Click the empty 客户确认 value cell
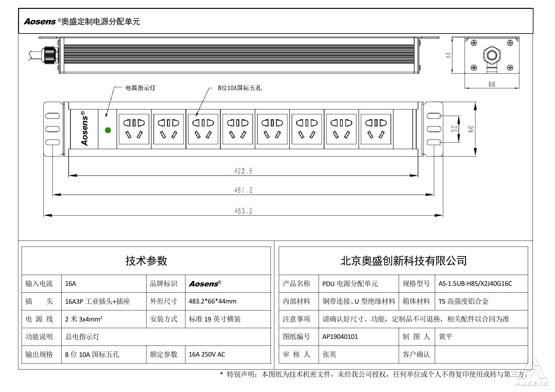 tap(481, 354)
